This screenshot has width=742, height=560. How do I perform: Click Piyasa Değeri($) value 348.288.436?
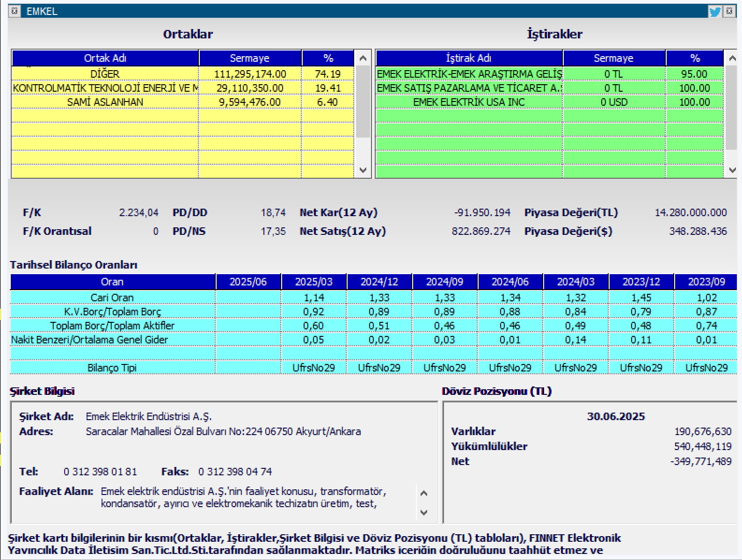(x=698, y=231)
